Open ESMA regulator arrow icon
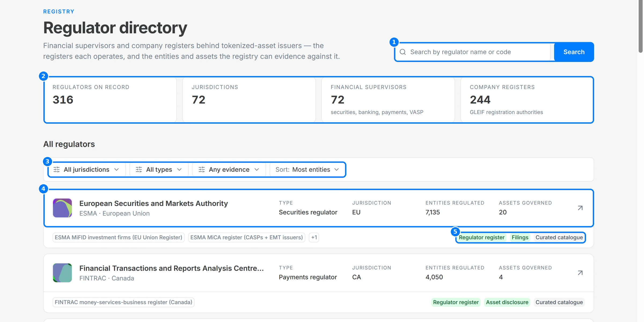This screenshot has height=322, width=644. pyautogui.click(x=580, y=208)
